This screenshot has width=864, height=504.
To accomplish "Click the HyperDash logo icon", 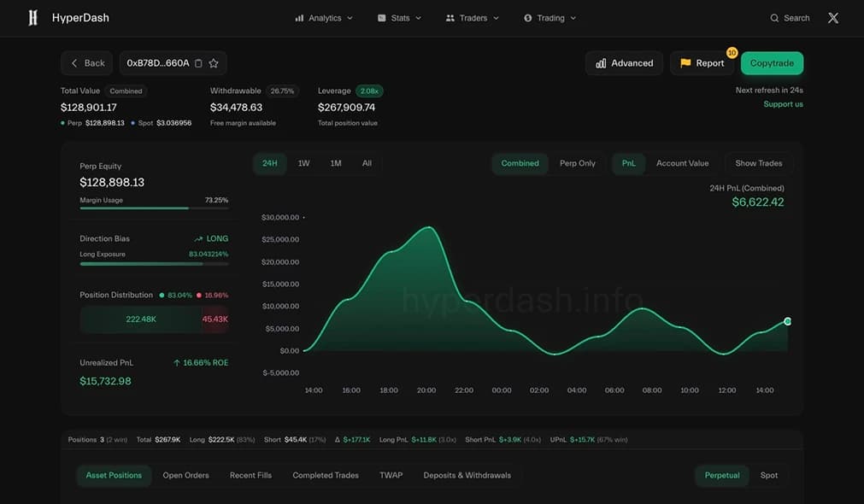I will point(32,17).
